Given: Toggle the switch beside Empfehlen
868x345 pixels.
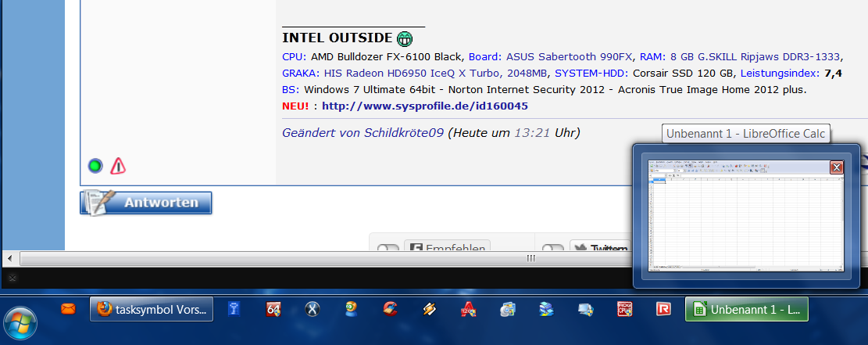Looking at the screenshot, I should click(x=388, y=248).
